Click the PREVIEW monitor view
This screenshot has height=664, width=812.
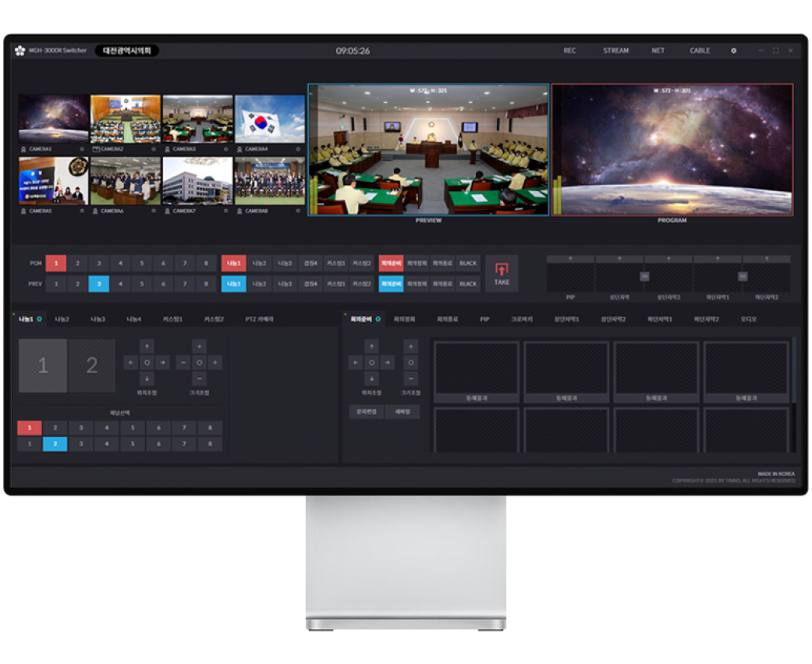click(x=428, y=150)
